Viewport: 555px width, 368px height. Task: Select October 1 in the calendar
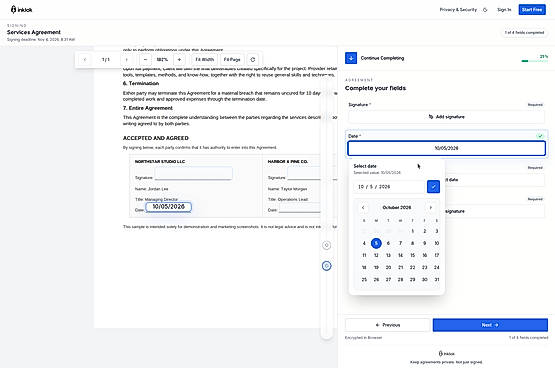[412, 231]
